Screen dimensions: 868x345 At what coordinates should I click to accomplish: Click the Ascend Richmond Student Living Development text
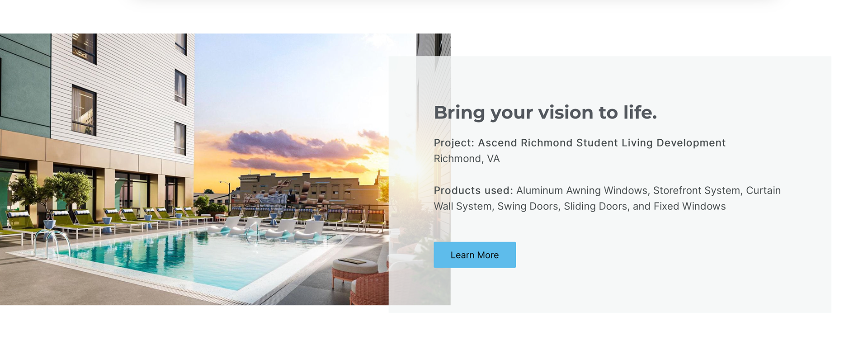click(601, 143)
